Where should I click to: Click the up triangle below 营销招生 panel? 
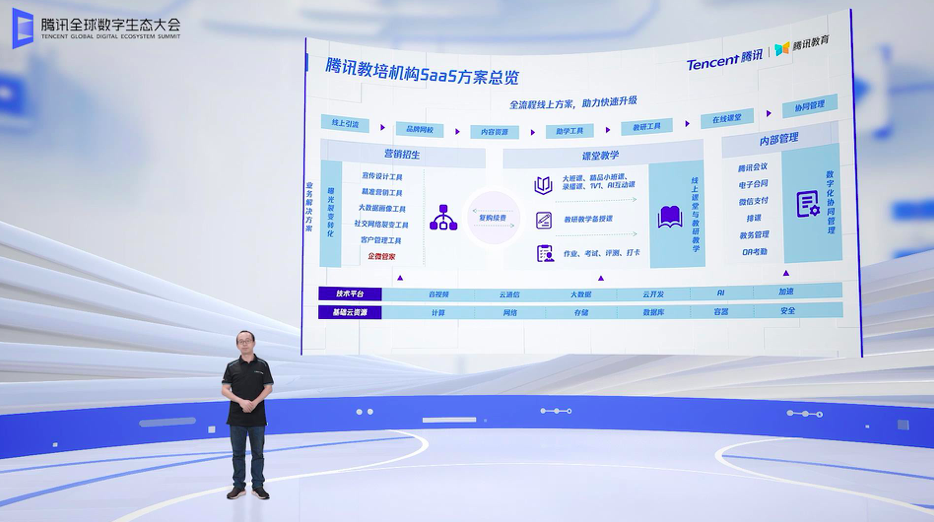[402, 275]
